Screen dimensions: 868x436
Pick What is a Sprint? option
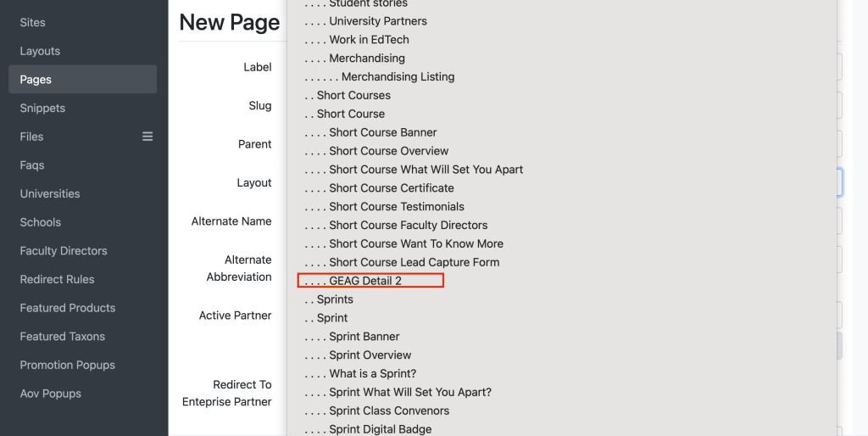pos(372,374)
